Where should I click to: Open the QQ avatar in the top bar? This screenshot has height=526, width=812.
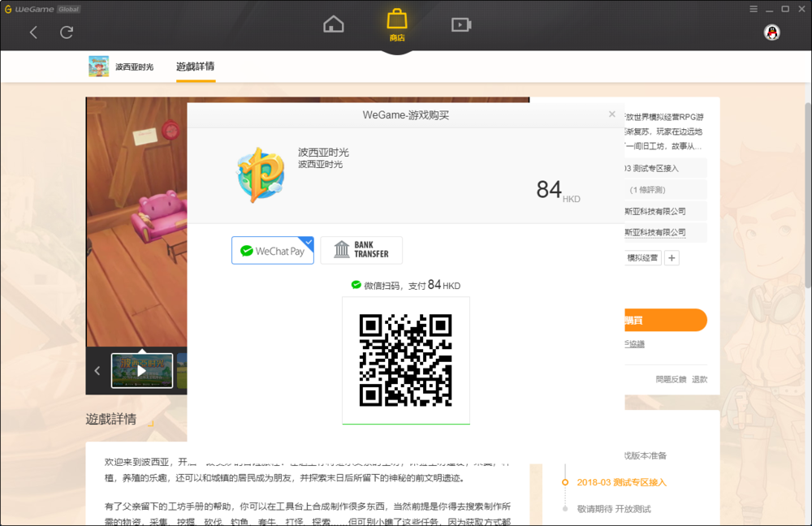point(771,32)
